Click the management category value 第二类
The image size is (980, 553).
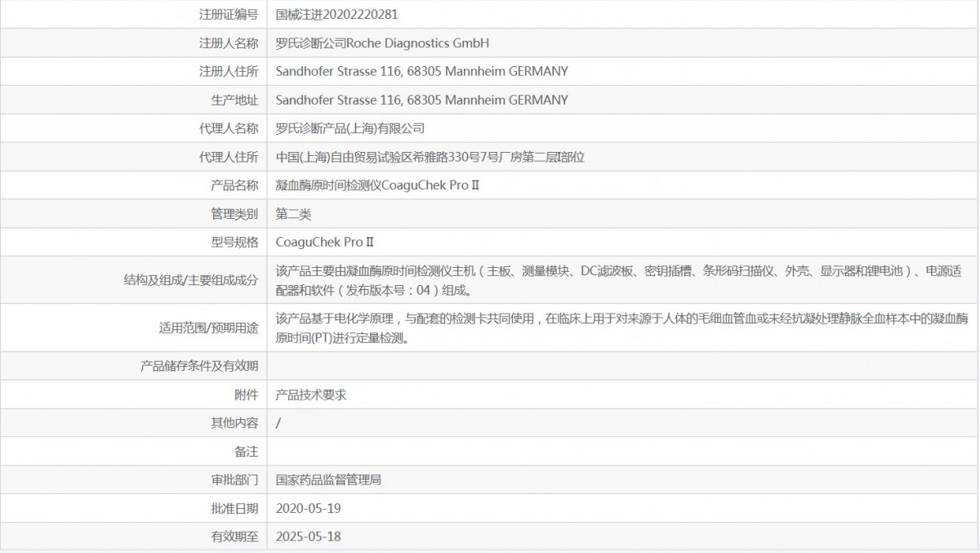(294, 214)
